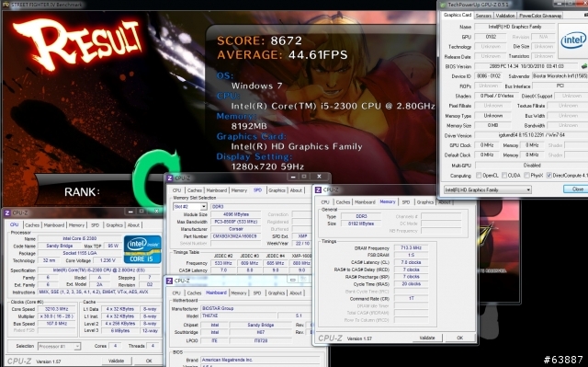Toggle the DirectCompute checkbox in GPU-Z
Screen dimensions: 588x367
click(549, 176)
